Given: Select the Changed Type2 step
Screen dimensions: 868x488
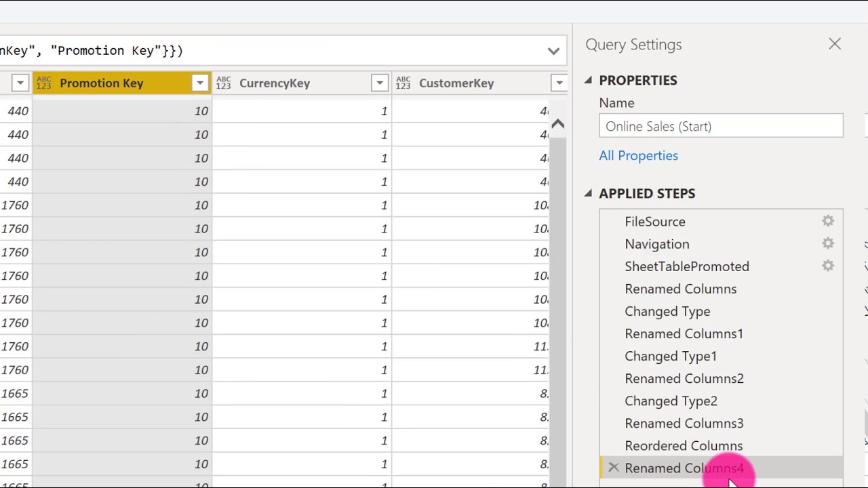Looking at the screenshot, I should click(x=671, y=401).
